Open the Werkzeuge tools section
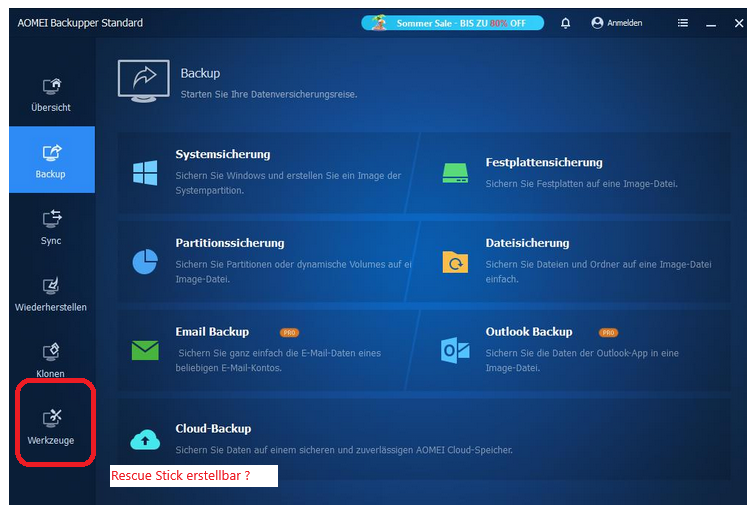The width and height of the screenshot is (756, 505). point(51,426)
